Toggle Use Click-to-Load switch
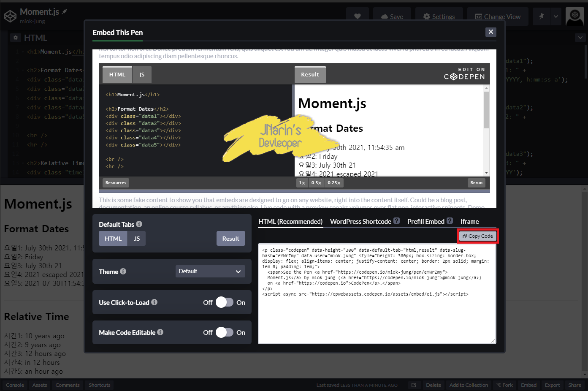 [x=224, y=302]
